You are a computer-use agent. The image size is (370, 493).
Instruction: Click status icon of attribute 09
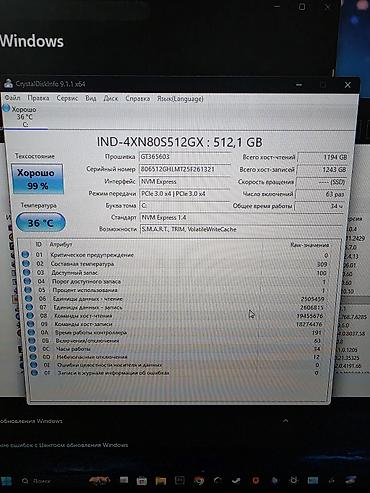click(x=31, y=324)
